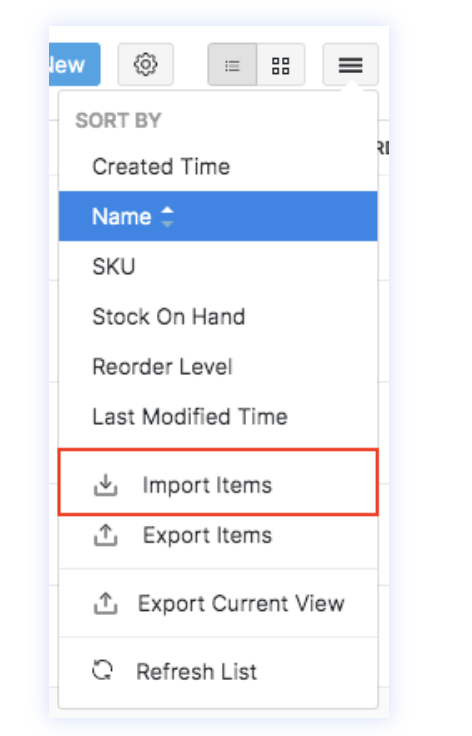
Task: Choose Import Items
Action: click(218, 482)
